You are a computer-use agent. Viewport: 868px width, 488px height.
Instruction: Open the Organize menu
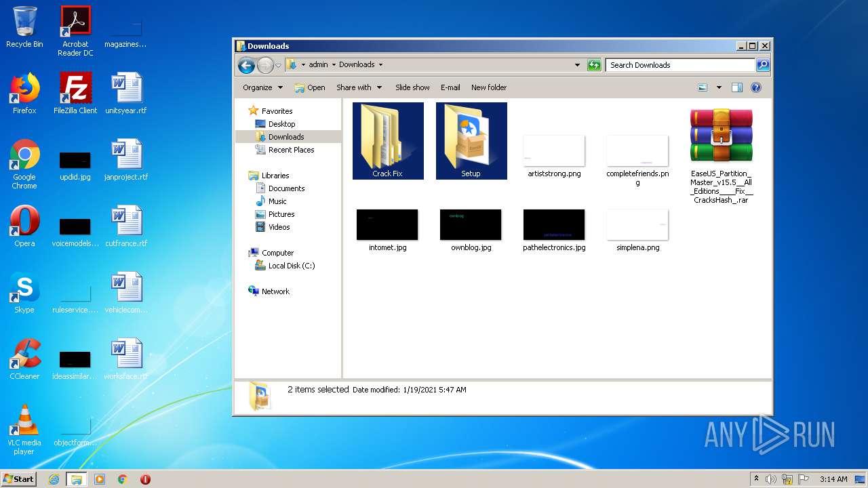pos(262,87)
